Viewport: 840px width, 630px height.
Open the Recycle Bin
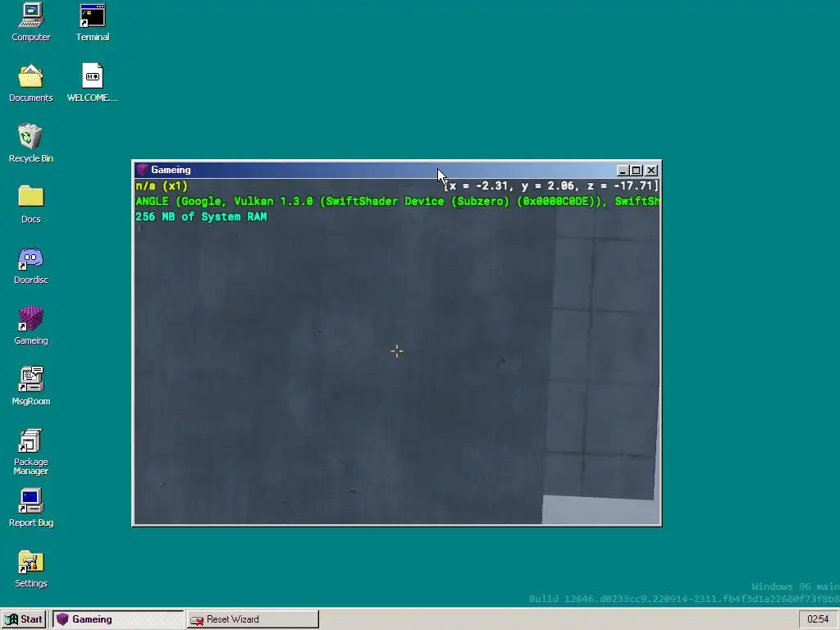(x=31, y=144)
